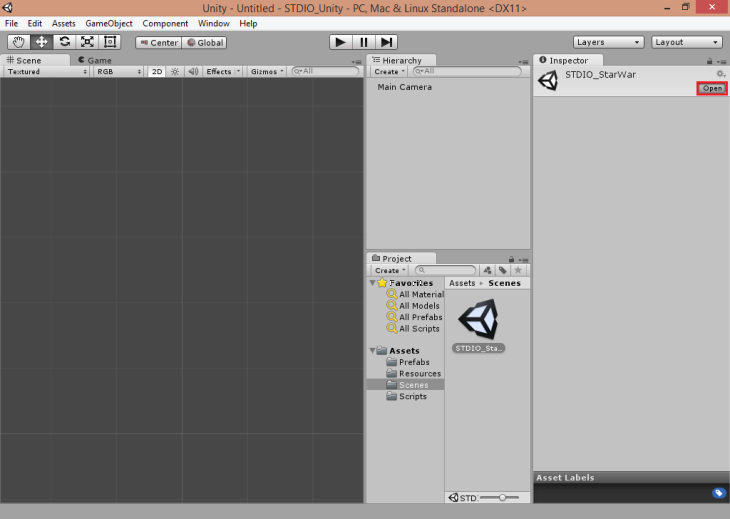Image resolution: width=730 pixels, height=519 pixels.
Task: Open the File menu
Action: point(11,23)
